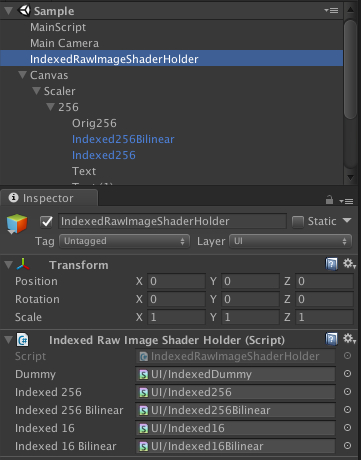
Task: Collapse the Canvas hierarchy item
Action: (x=22, y=75)
